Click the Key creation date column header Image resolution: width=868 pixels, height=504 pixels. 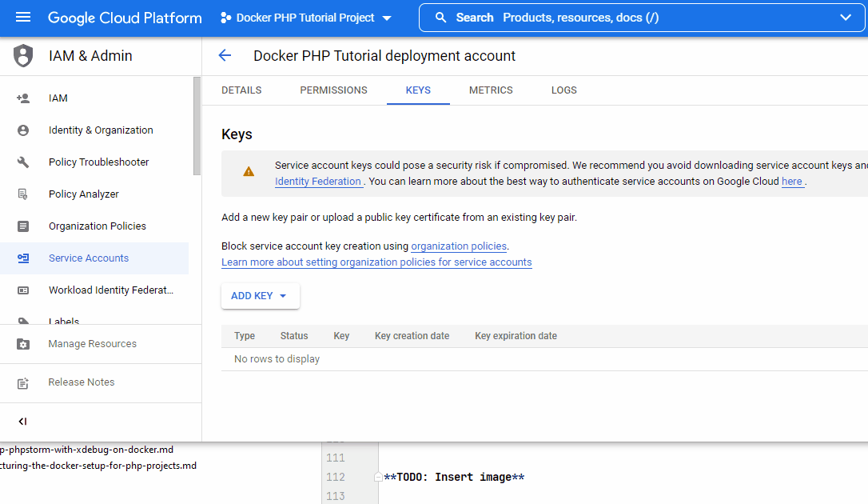pos(412,336)
